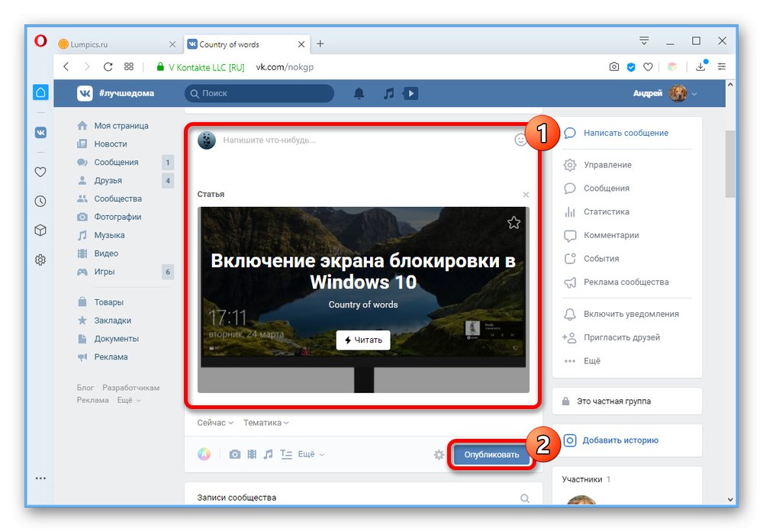The image size is (763, 532).
Task: Click the address bar URL vk.com/nokgp
Action: click(x=285, y=67)
